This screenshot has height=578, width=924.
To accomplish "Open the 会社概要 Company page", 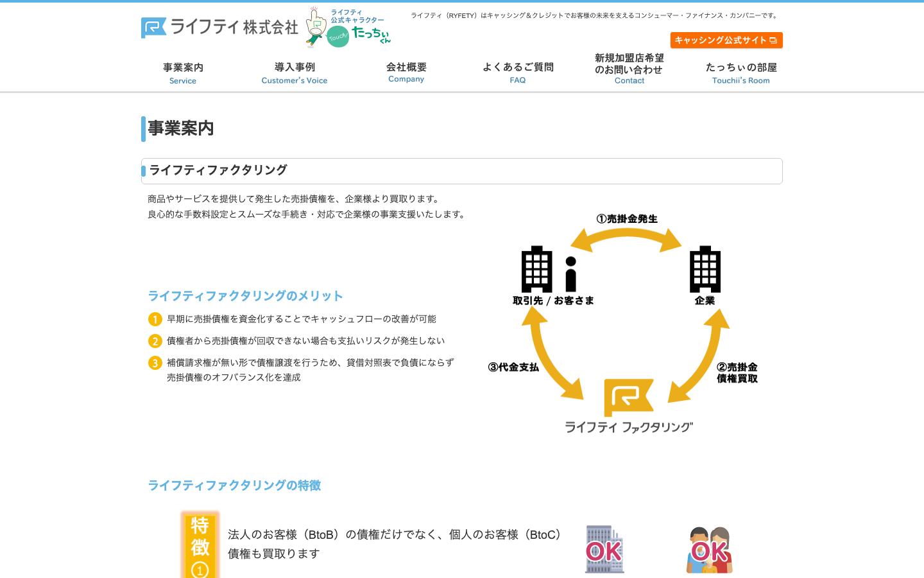I will click(x=406, y=73).
